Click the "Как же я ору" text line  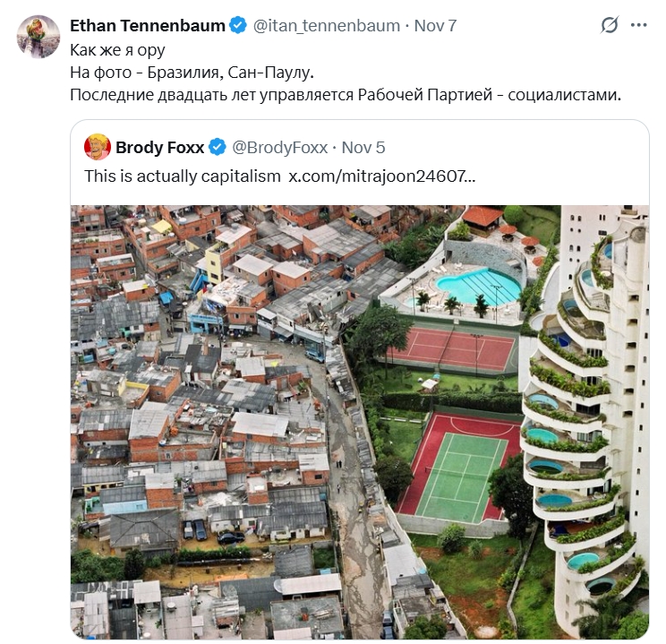[117, 50]
